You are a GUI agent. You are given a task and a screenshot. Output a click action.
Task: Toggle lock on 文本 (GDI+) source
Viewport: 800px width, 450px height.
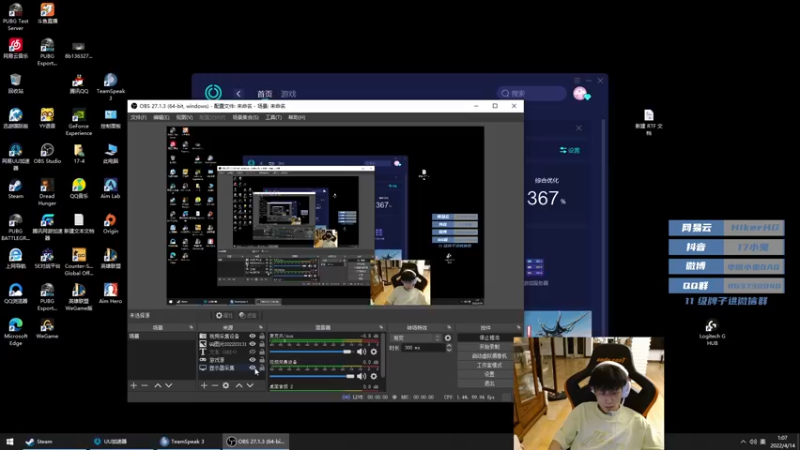click(x=262, y=352)
